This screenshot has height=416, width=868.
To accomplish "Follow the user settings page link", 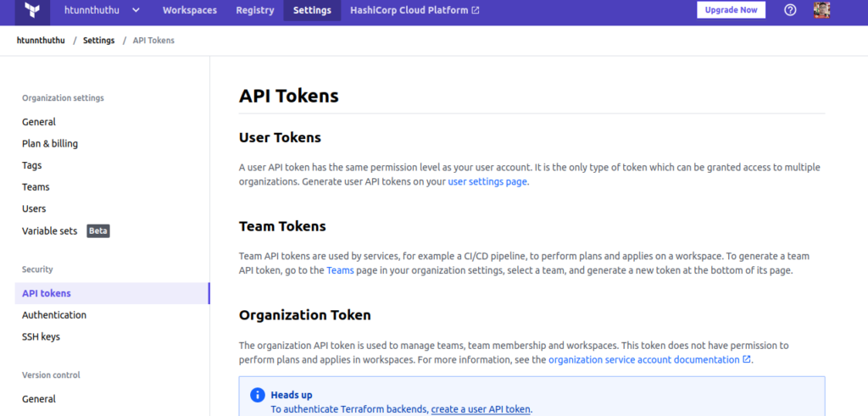I will tap(487, 181).
